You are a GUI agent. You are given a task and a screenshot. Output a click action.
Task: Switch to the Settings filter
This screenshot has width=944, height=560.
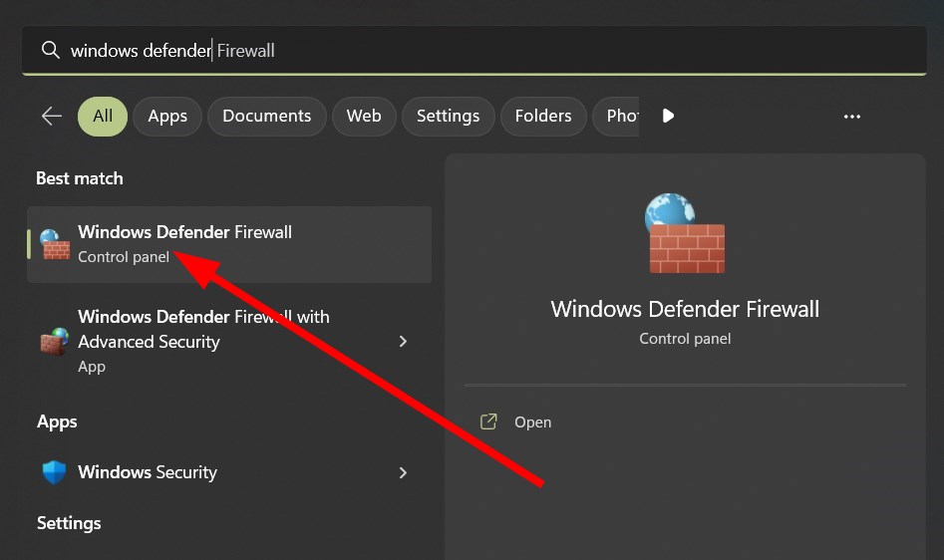click(x=448, y=117)
